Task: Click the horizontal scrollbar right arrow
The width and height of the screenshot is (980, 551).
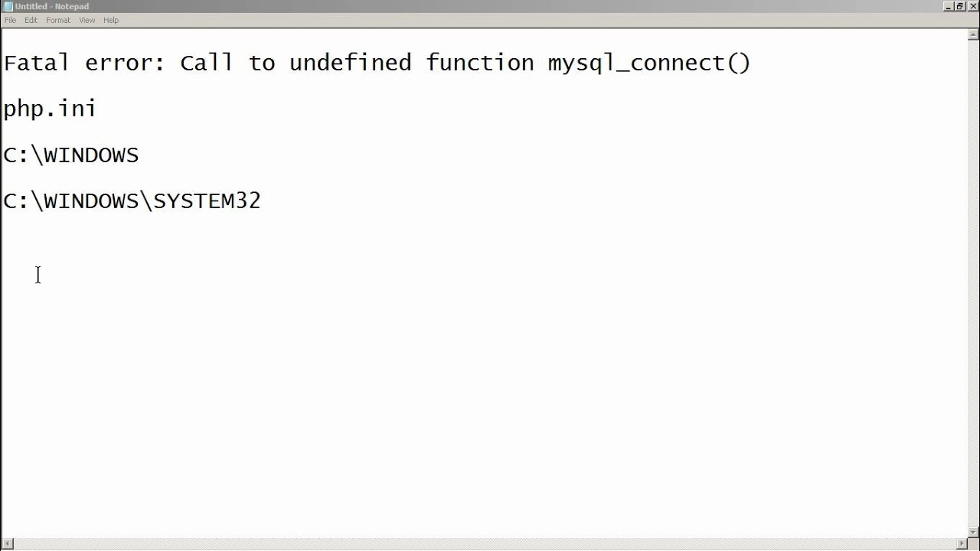Action: (x=962, y=544)
